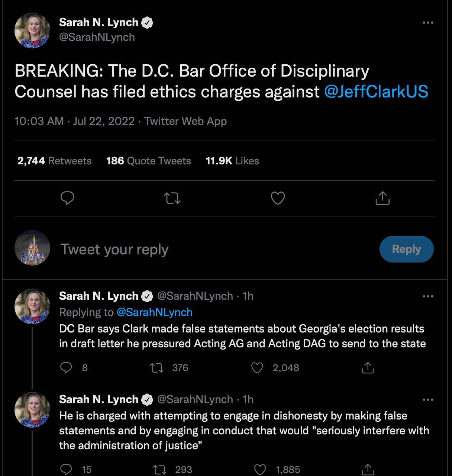The height and width of the screenshot is (476, 452).
Task: Click the Reply button
Action: point(406,249)
